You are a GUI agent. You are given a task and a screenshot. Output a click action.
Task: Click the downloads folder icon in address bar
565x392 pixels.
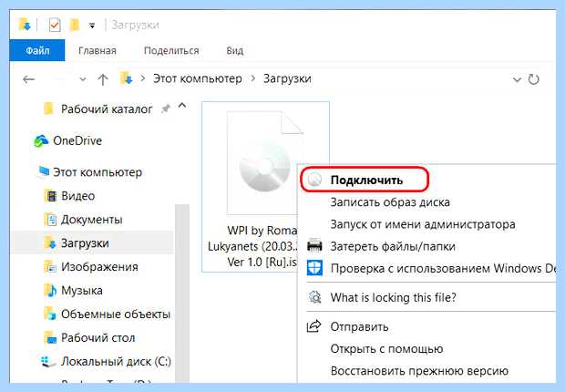(x=127, y=78)
